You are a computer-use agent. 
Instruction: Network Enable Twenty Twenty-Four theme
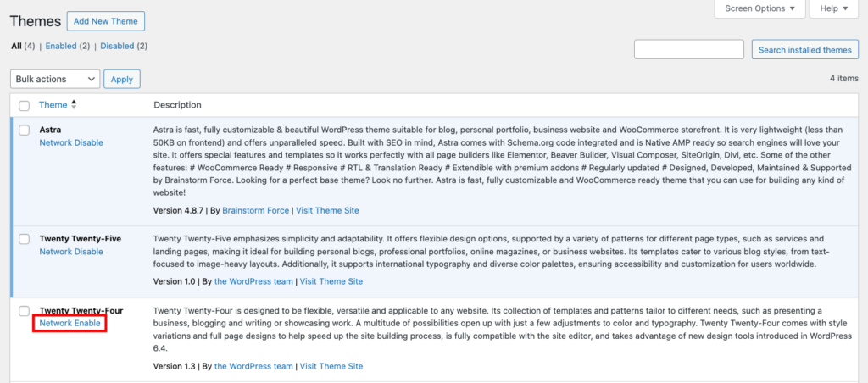click(70, 324)
